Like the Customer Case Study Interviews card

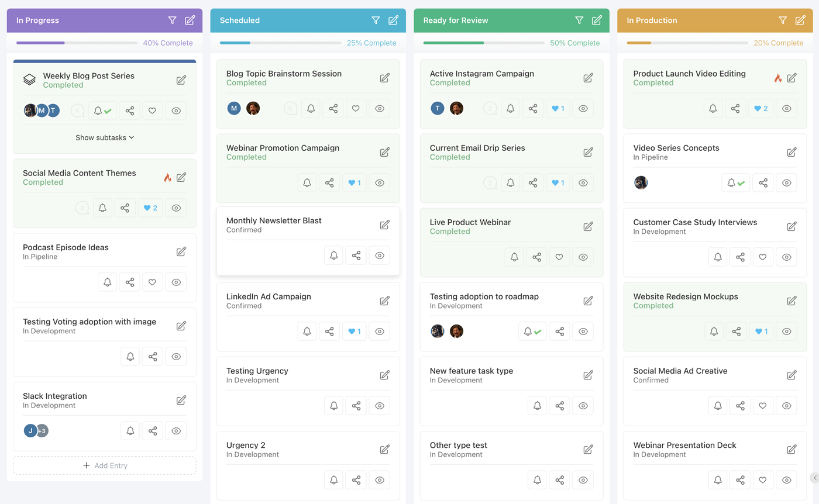coord(762,257)
